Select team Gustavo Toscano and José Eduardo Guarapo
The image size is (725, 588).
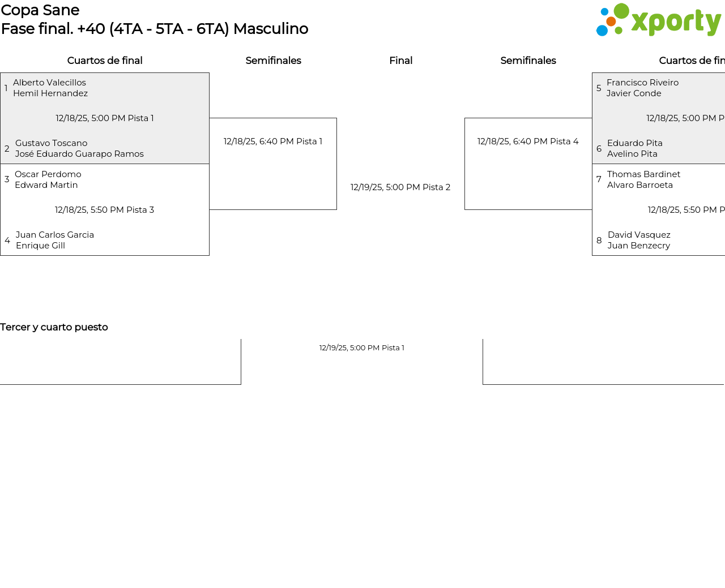79,148
